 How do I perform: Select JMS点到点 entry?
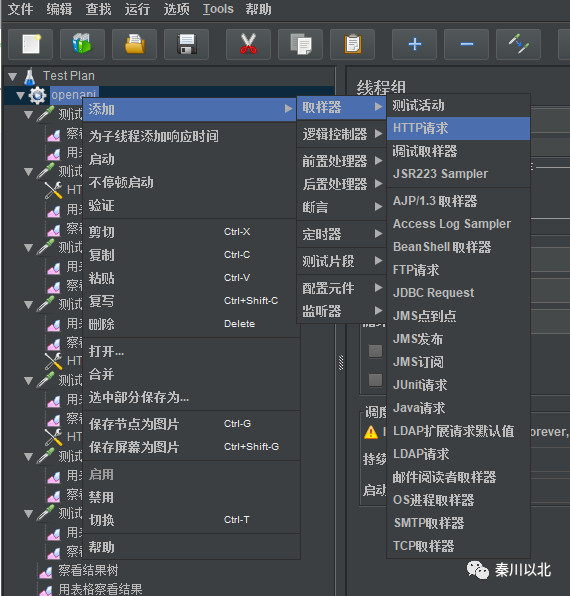click(x=458, y=316)
